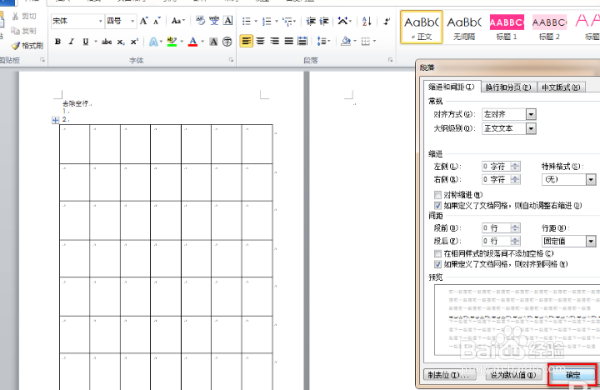
Task: Click the clear formatting icon
Action: (x=201, y=21)
